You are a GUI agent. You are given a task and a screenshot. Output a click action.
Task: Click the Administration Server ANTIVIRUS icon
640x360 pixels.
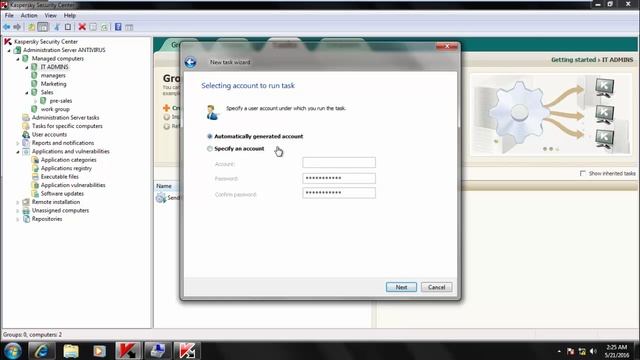click(17, 50)
